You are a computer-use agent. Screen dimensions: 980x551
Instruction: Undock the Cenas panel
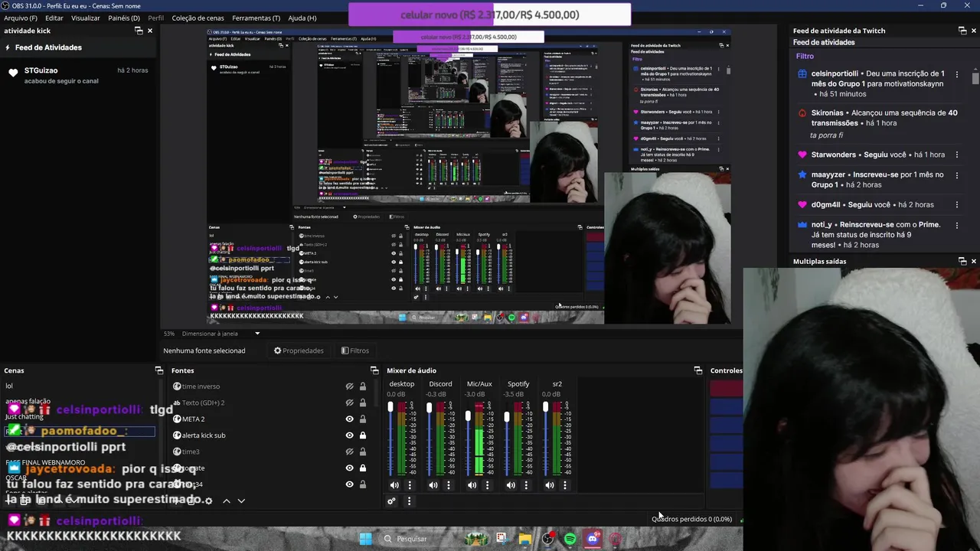point(159,370)
